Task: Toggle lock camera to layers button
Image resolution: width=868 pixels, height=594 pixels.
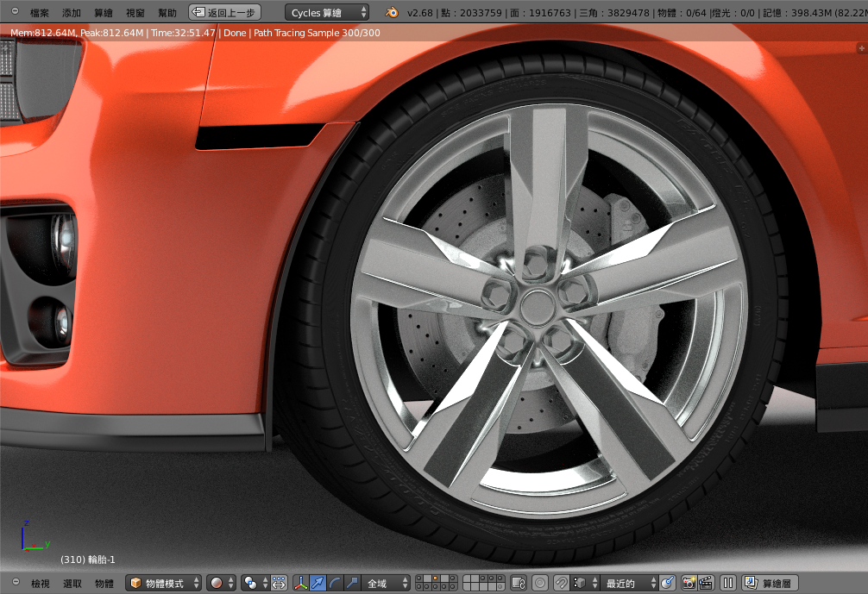Action: [519, 584]
